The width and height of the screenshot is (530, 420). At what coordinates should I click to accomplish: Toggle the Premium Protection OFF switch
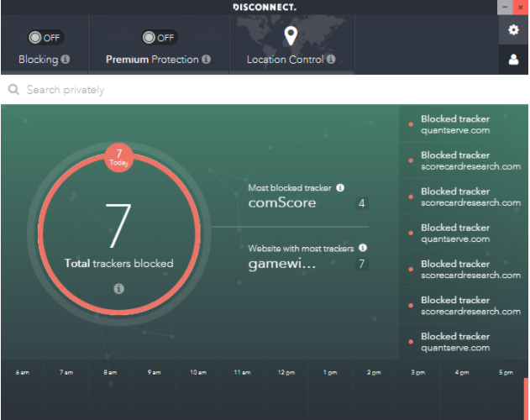point(160,38)
